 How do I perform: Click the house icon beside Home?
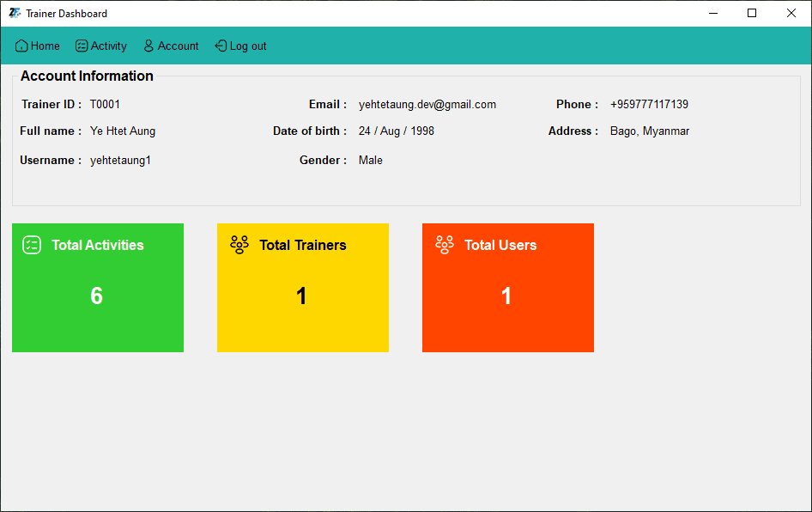pos(21,46)
